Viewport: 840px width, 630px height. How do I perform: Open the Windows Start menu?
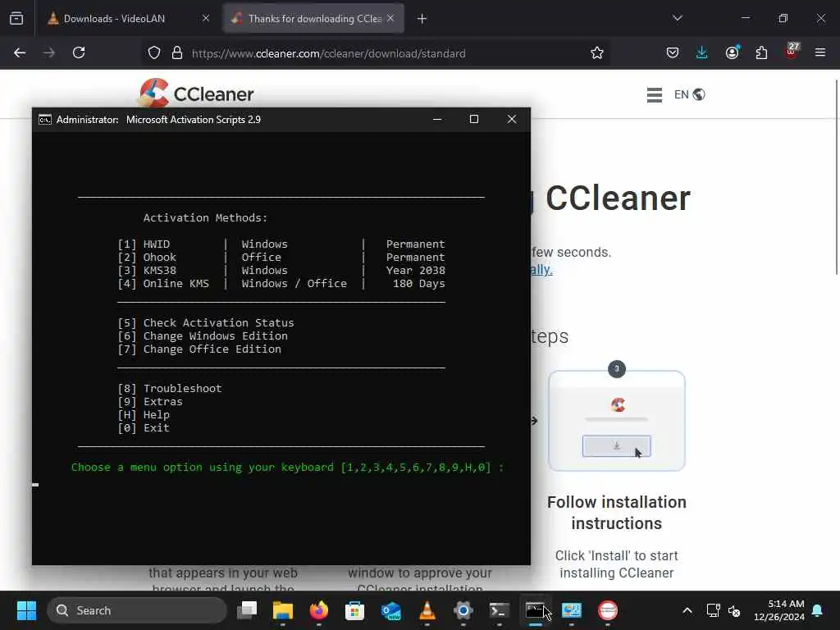[26, 610]
